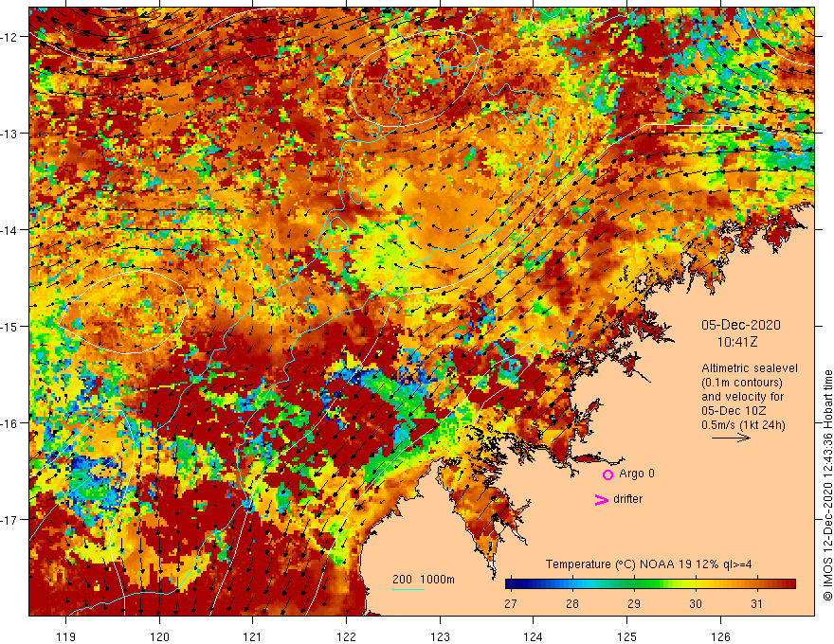
Task: Click the magenta Argo 0 circle marker
Action: 607,474
